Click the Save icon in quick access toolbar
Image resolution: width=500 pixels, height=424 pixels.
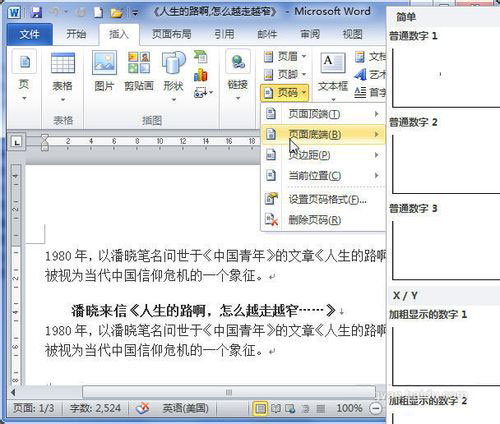36,13
